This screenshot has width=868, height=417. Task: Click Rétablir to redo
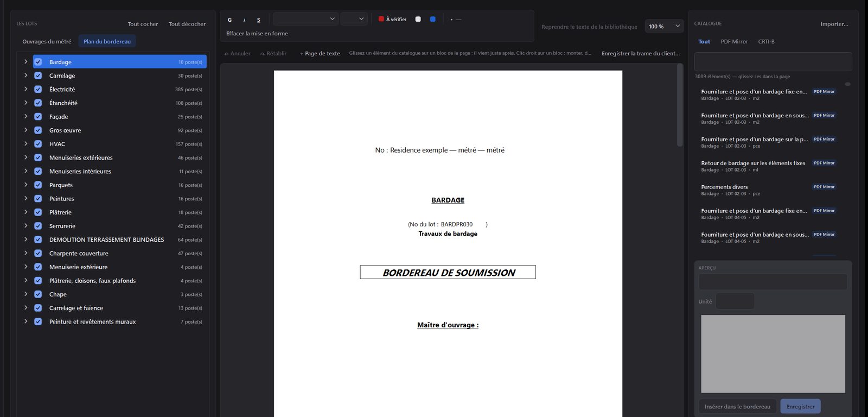point(273,53)
